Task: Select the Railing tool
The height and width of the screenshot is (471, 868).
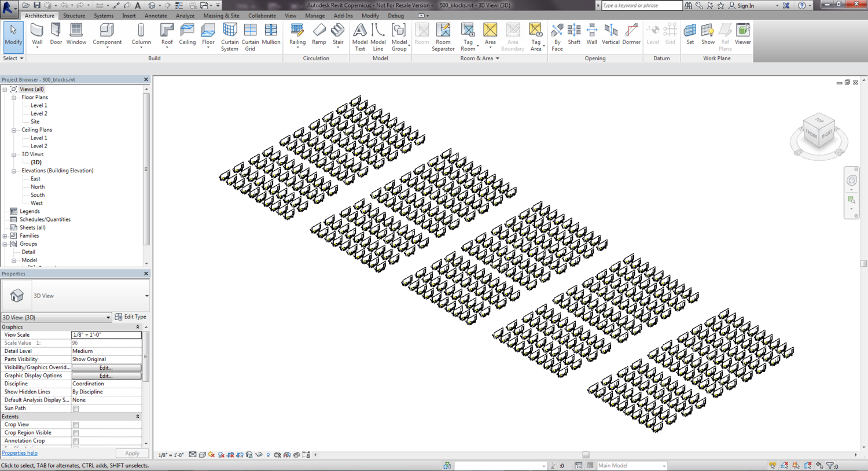Action: [x=297, y=35]
